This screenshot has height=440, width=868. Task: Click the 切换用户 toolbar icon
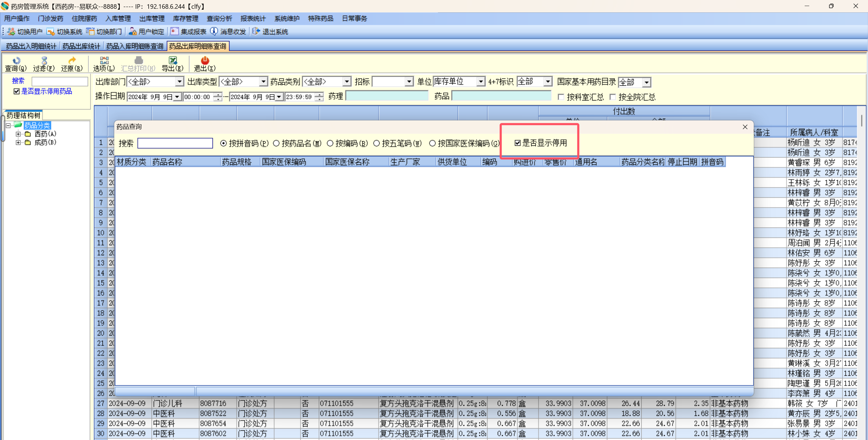point(11,32)
